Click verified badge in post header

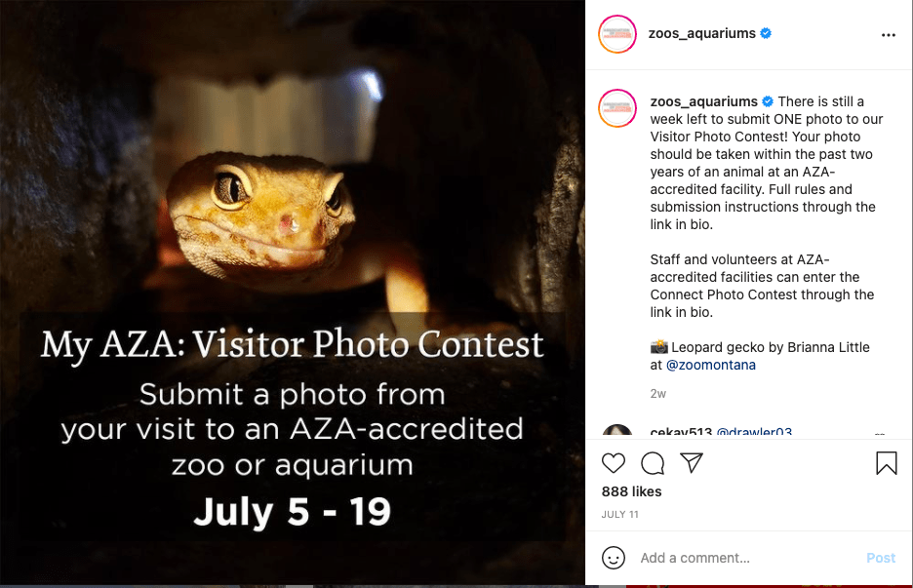767,33
